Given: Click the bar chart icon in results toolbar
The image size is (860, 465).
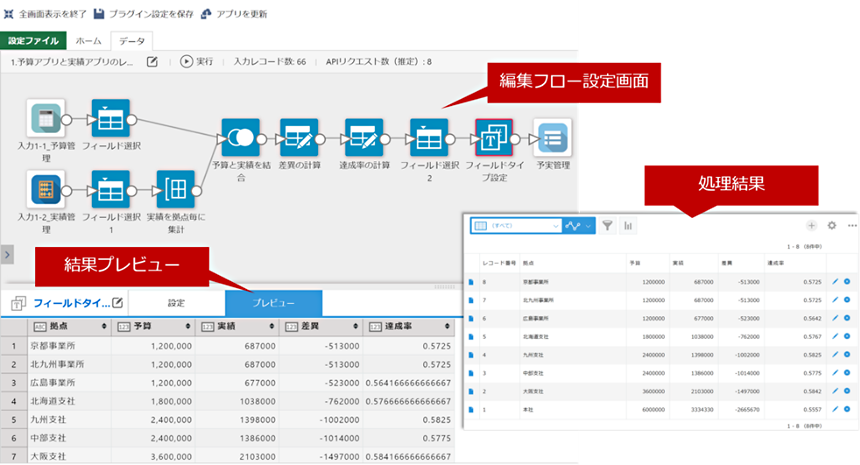Looking at the screenshot, I should tap(629, 226).
